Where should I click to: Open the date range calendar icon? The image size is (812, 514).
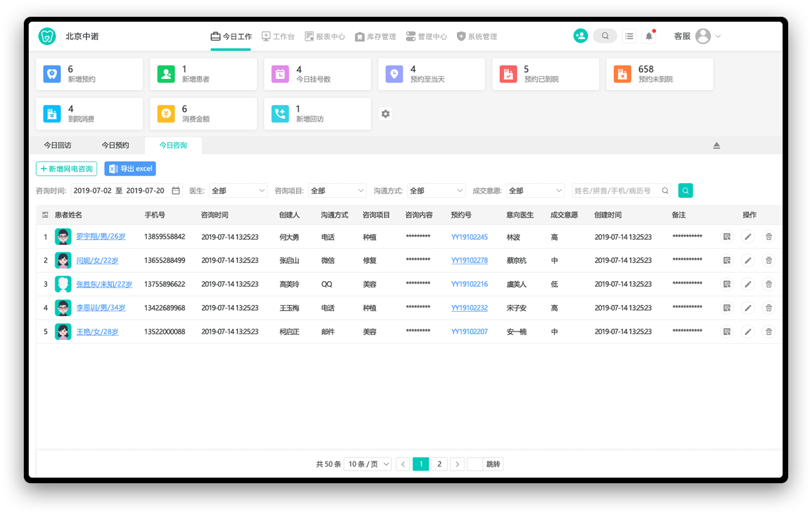[176, 191]
